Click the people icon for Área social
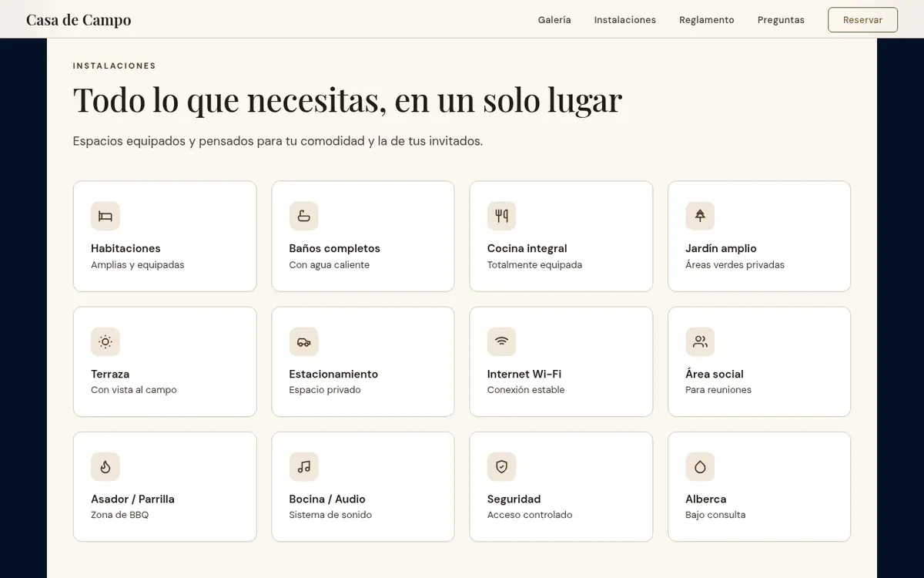This screenshot has height=578, width=924. [x=700, y=341]
